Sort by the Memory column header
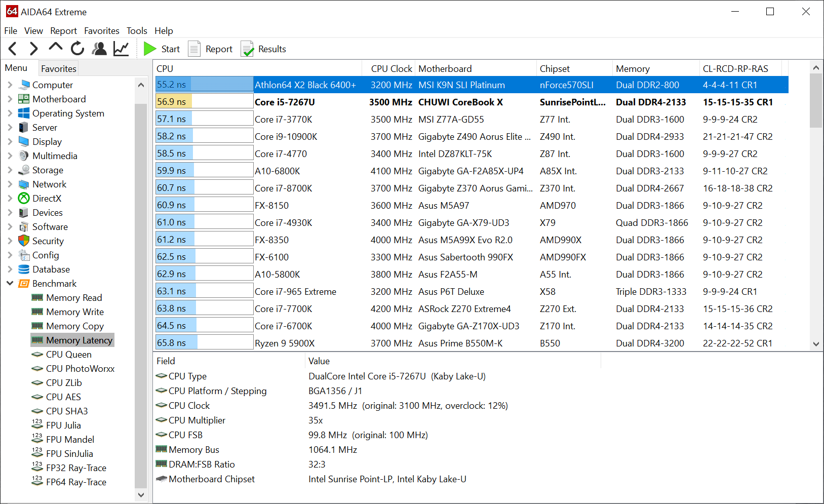Image resolution: width=824 pixels, height=504 pixels. 656,68
